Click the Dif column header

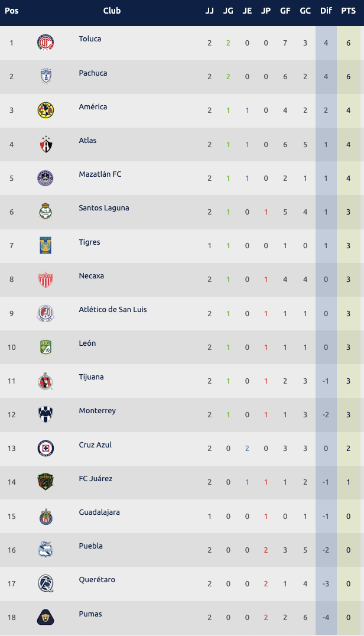pos(326,11)
